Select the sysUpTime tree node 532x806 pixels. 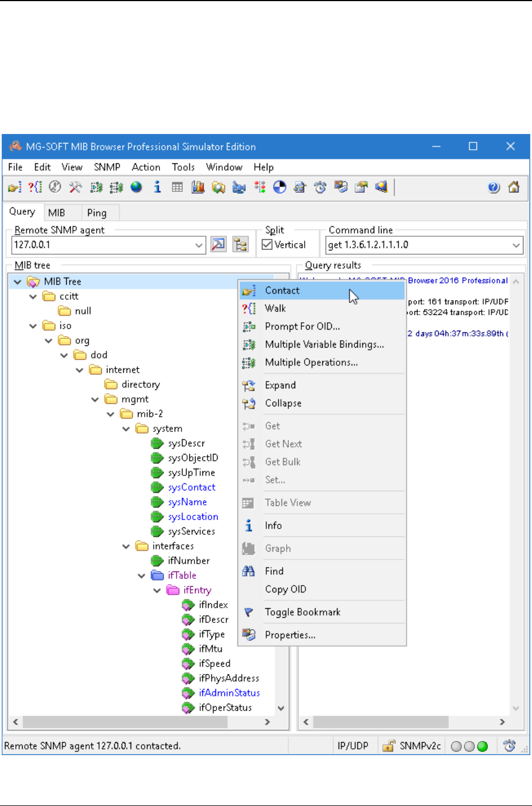[x=191, y=473]
